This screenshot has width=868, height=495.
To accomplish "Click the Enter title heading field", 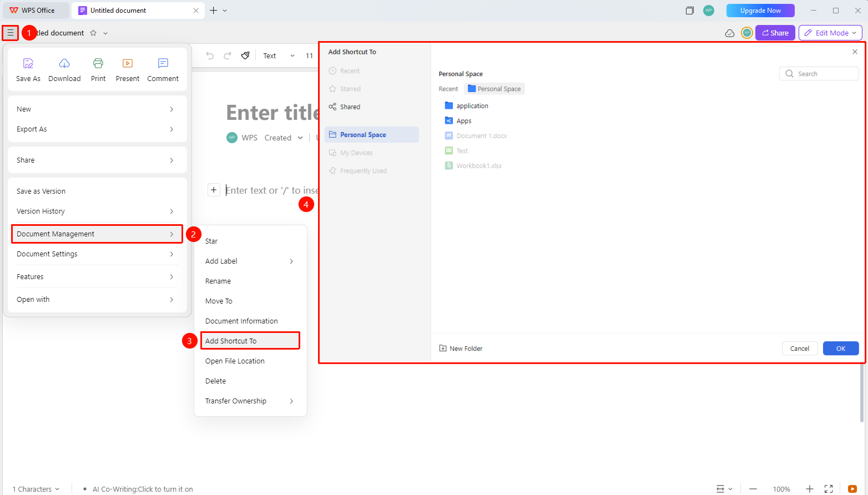I will coord(272,113).
